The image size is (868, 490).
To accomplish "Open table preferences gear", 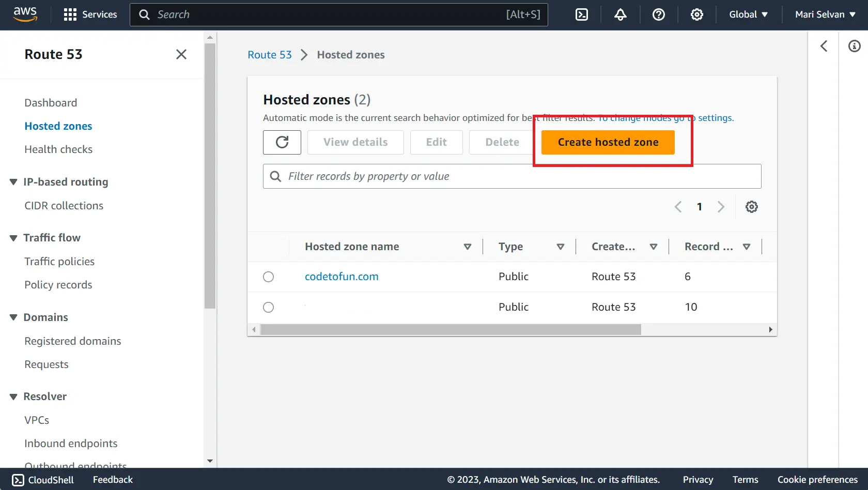I will pyautogui.click(x=752, y=207).
